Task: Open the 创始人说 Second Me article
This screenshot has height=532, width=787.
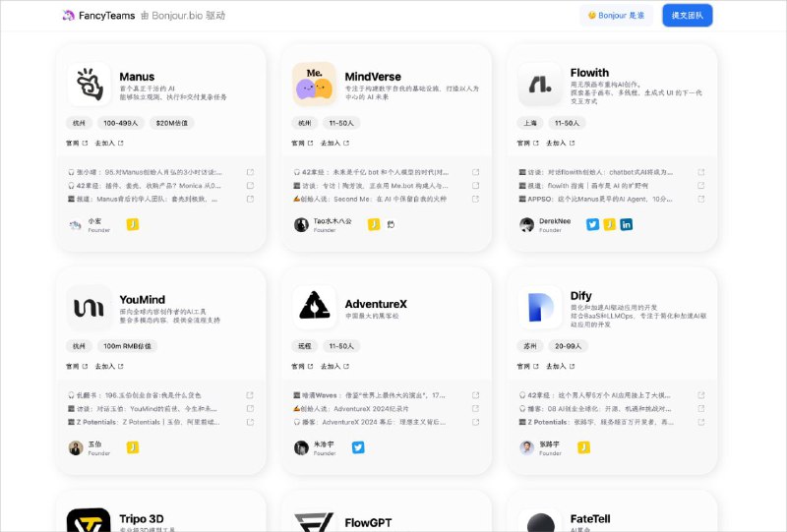Action: coord(370,200)
